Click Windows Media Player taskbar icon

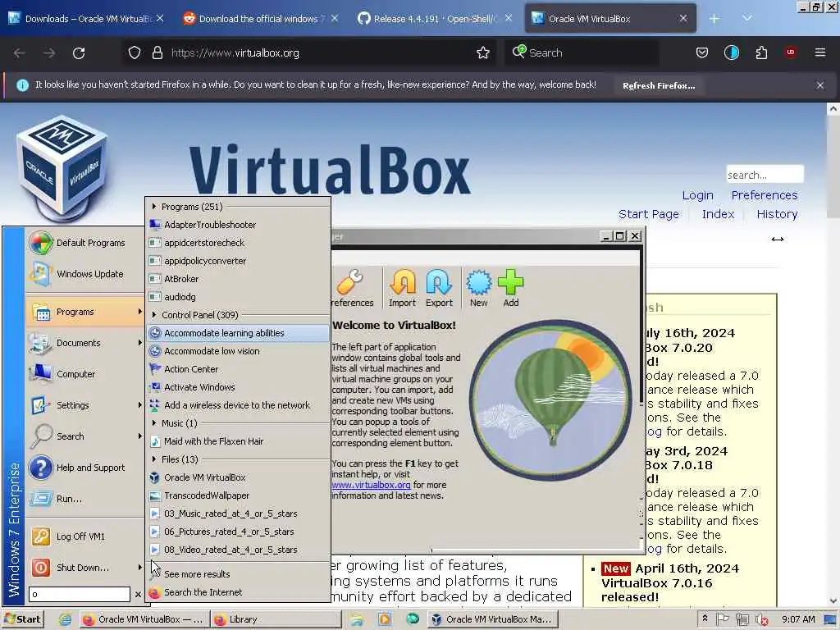click(x=385, y=619)
